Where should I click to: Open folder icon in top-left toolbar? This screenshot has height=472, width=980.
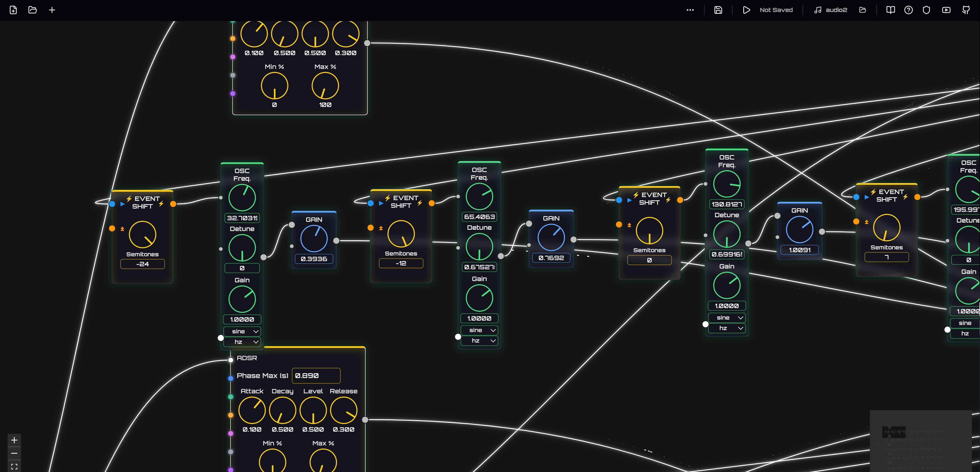click(x=33, y=10)
